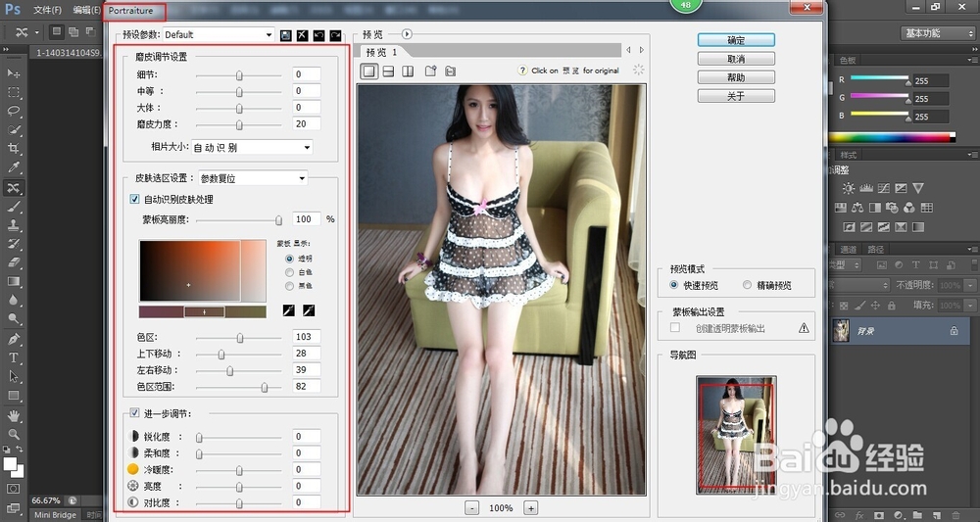This screenshot has height=522, width=980.
Task: Switch to vertical split preview icon
Action: pyautogui.click(x=408, y=71)
